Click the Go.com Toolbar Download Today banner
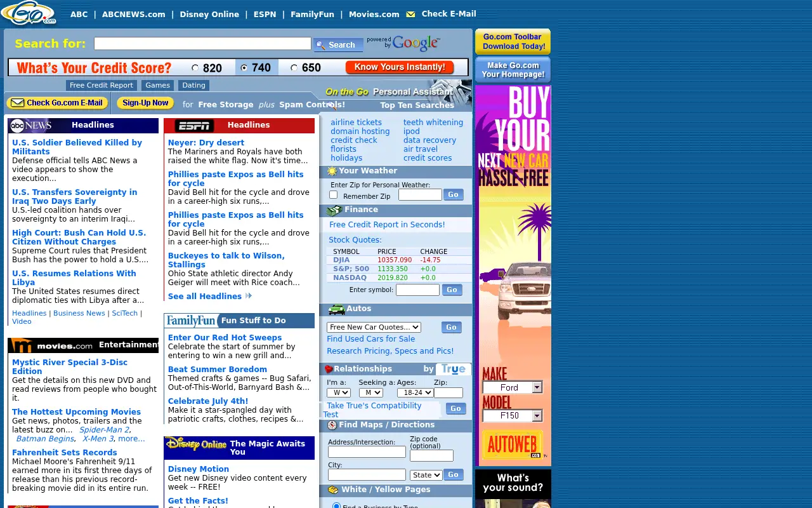Screen dimensions: 812x508 (513, 41)
